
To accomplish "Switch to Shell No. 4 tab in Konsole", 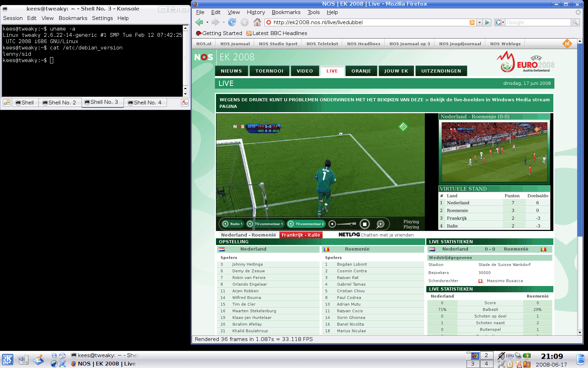I will click(145, 103).
